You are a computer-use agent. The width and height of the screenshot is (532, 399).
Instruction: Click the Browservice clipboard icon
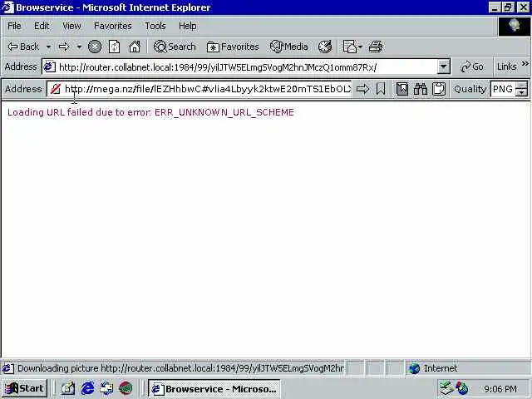(439, 89)
